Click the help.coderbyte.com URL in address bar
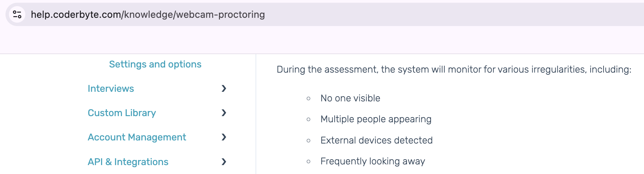 pos(148,14)
